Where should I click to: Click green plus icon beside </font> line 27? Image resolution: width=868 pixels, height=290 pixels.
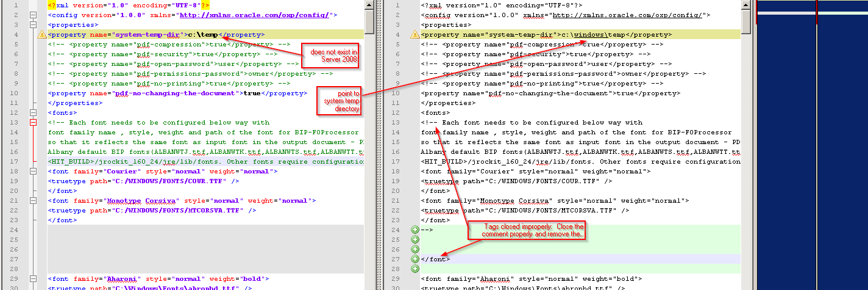[415, 259]
